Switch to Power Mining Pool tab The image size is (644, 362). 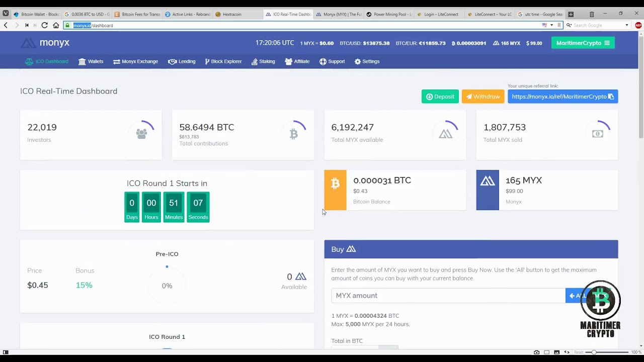pyautogui.click(x=389, y=14)
